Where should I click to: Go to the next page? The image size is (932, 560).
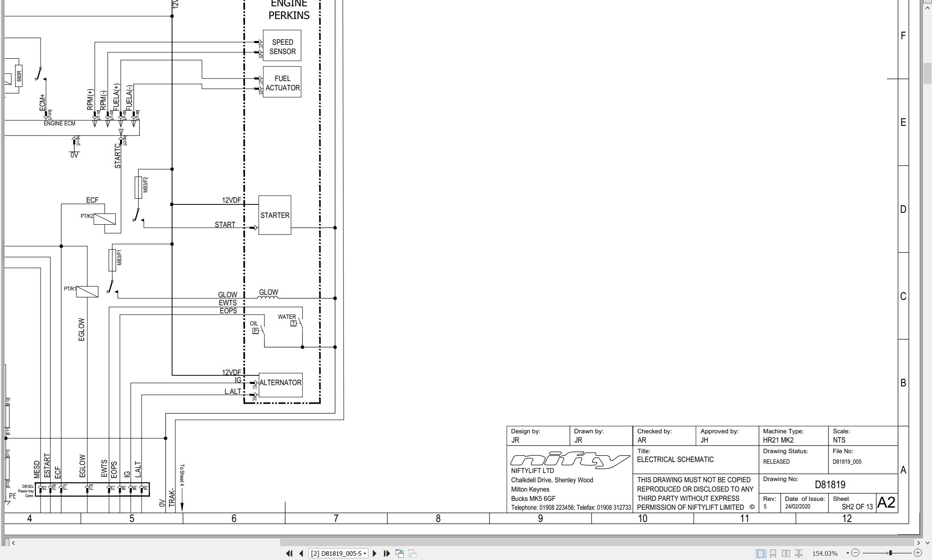(x=374, y=553)
